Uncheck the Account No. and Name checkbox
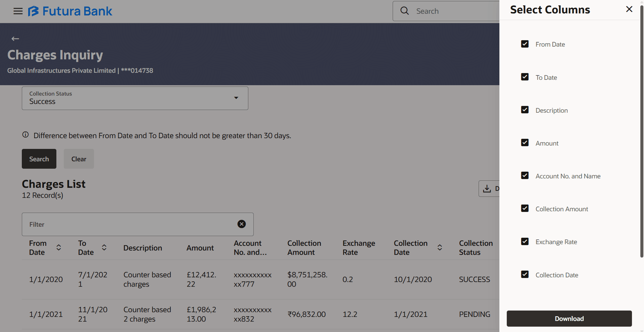The height and width of the screenshot is (332, 644). 525,175
